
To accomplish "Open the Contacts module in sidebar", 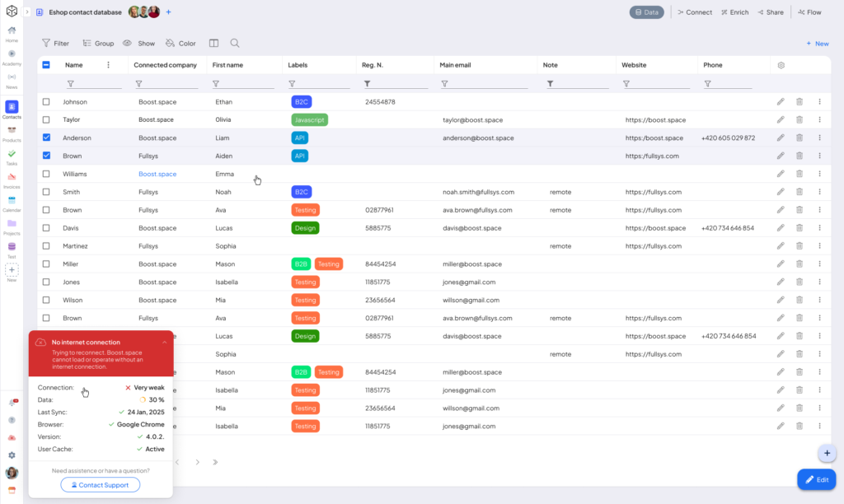I will tap(12, 106).
